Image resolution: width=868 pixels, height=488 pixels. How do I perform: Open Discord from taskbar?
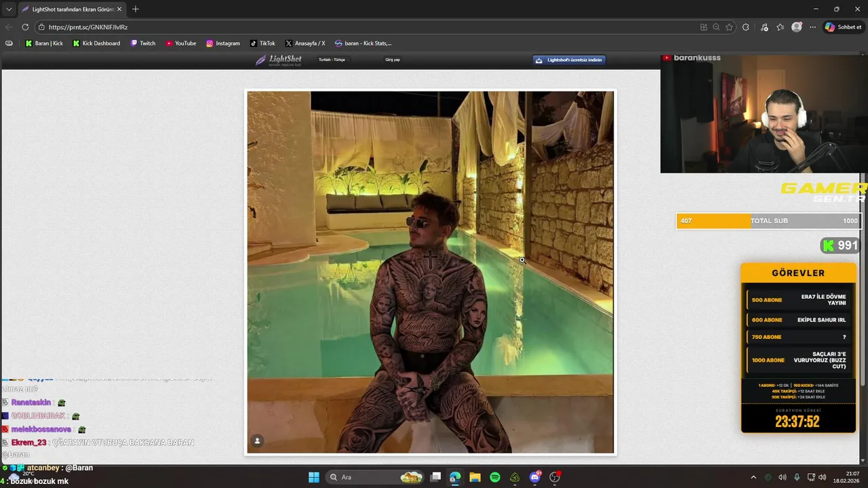(535, 477)
